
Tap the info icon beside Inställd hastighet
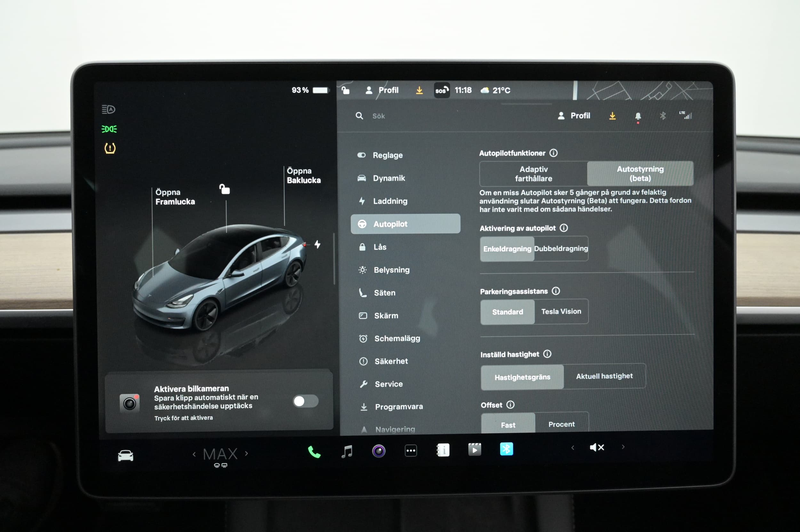[x=548, y=354]
